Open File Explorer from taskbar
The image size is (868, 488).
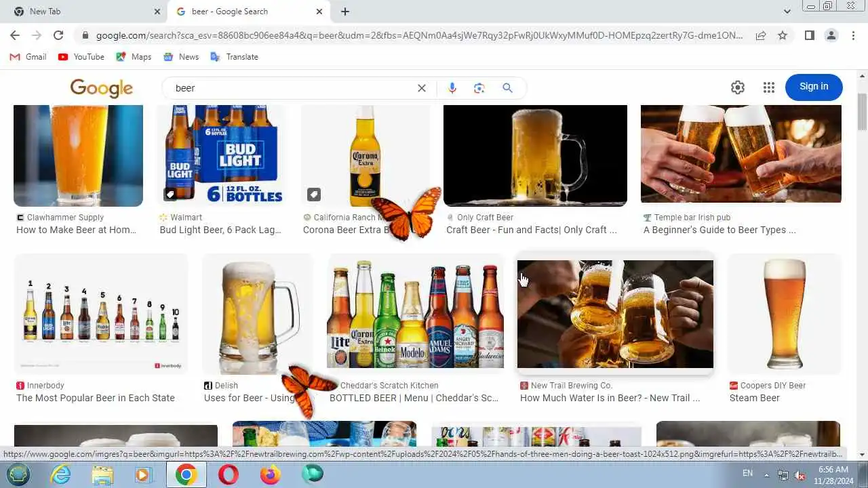click(102, 474)
